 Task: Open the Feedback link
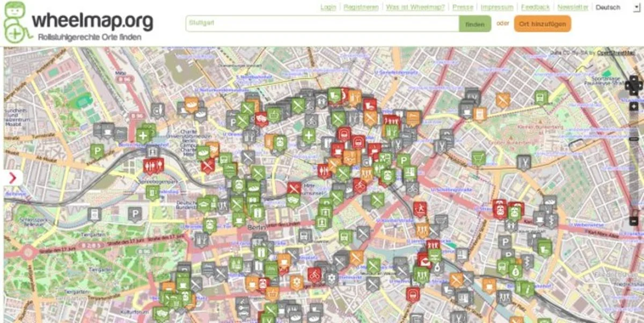click(535, 8)
